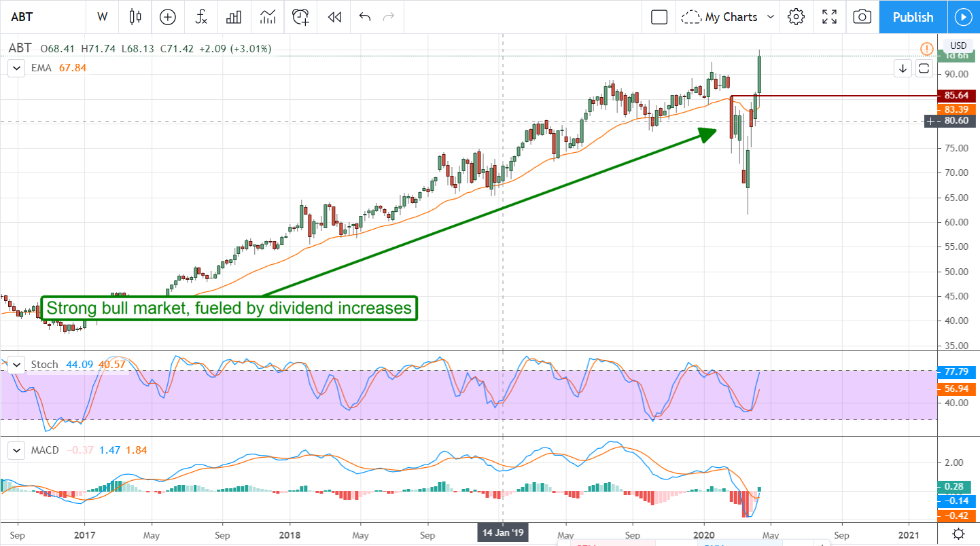Viewport: 980px width, 546px height.
Task: Click the maximize chart pane button
Action: pyautogui.click(x=924, y=68)
